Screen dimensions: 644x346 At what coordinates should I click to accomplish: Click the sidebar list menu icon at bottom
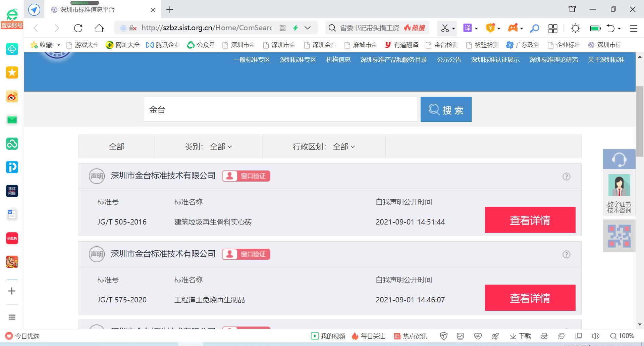12,317
